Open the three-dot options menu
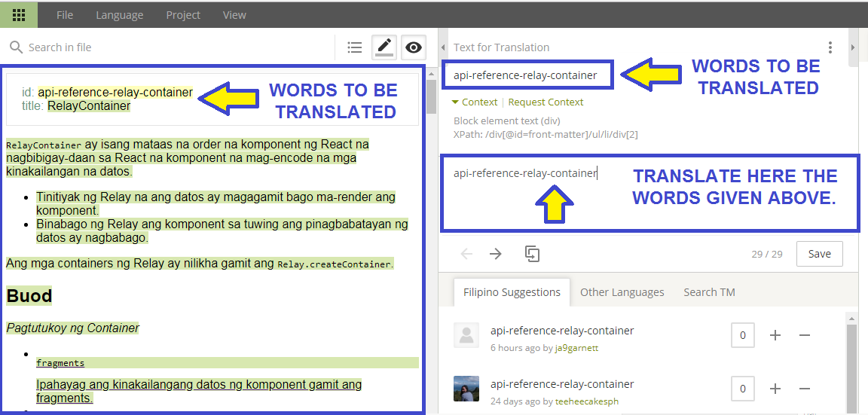The image size is (868, 415). click(x=830, y=47)
